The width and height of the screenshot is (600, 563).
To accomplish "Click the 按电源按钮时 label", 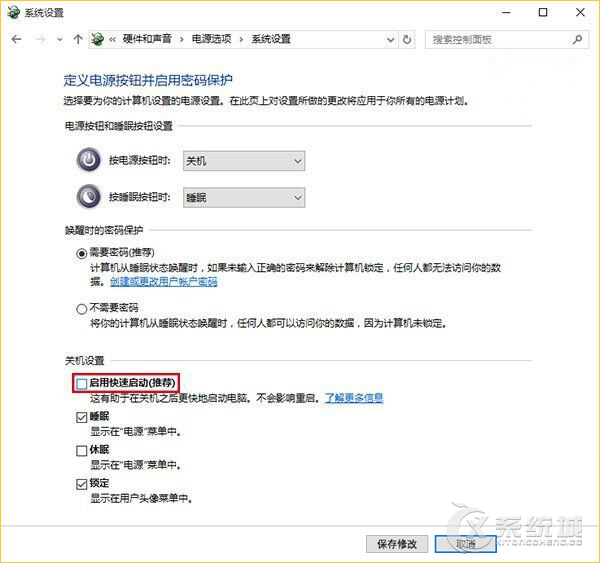I will pyautogui.click(x=140, y=160).
